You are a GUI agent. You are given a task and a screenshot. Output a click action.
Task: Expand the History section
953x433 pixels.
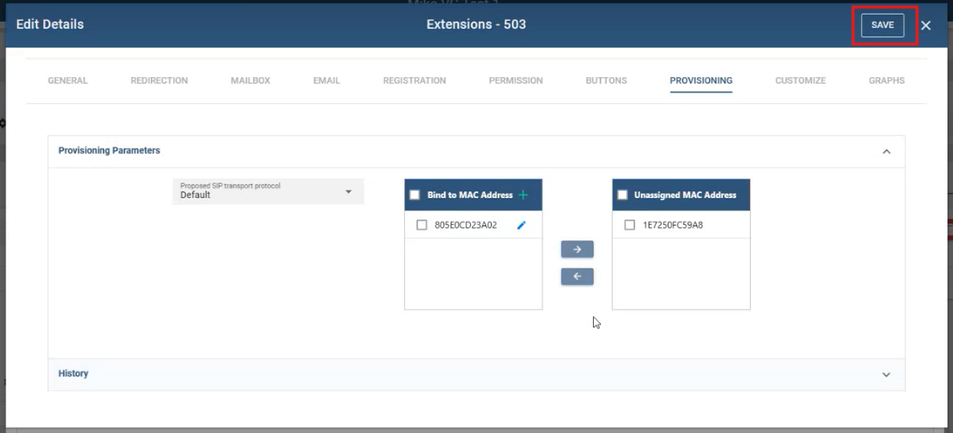886,374
